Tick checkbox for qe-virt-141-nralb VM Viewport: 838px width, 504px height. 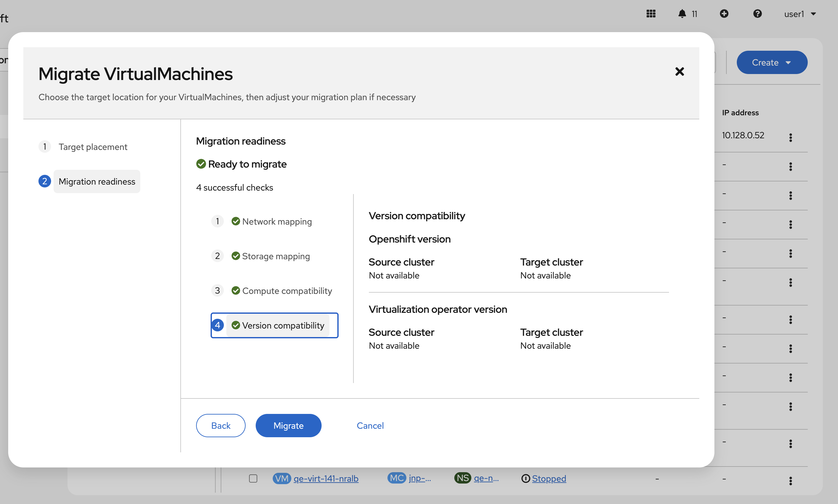(x=253, y=478)
